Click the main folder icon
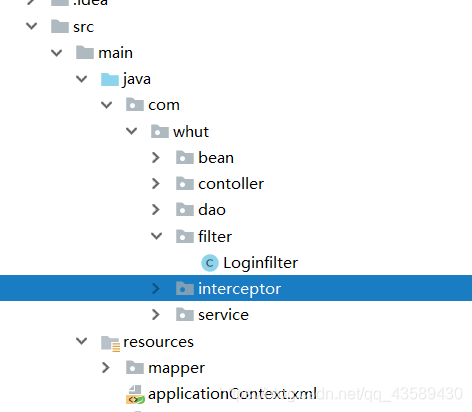The width and height of the screenshot is (472, 412). (85, 52)
